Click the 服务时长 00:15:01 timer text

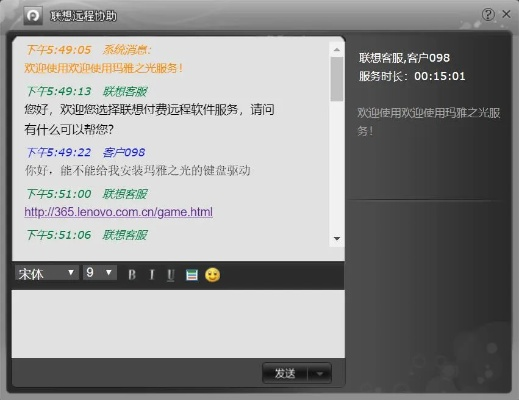pos(412,76)
